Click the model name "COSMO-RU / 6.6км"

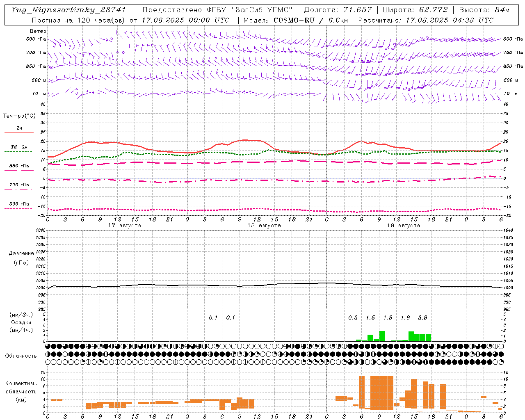[311, 20]
